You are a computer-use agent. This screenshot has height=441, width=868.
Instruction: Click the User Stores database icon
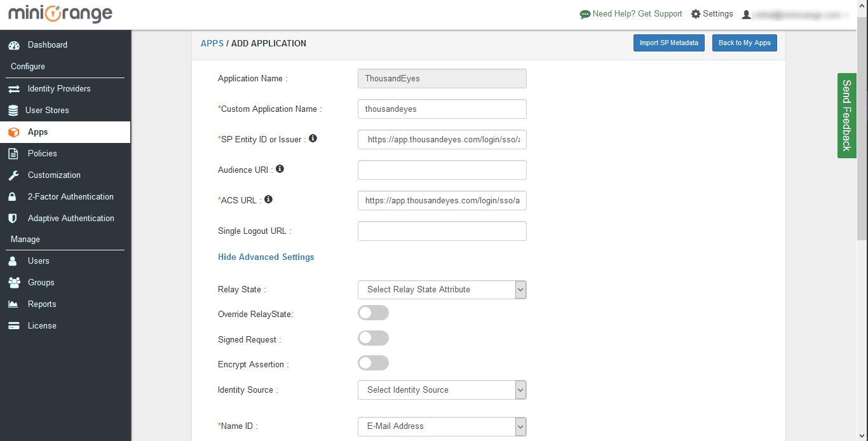click(x=13, y=111)
